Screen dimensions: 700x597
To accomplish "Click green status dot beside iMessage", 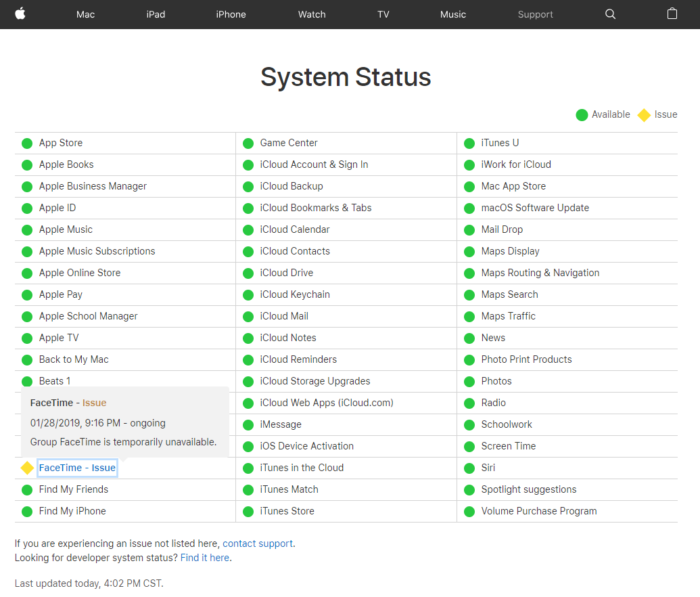I will (x=248, y=424).
